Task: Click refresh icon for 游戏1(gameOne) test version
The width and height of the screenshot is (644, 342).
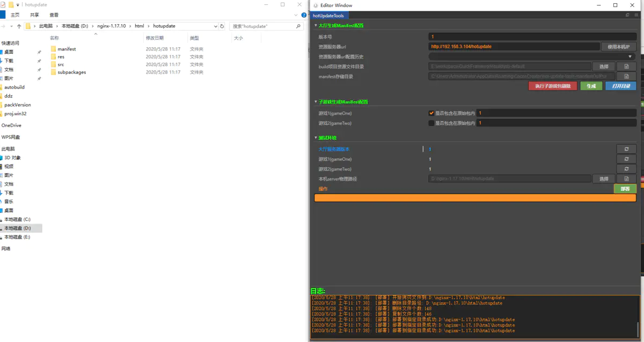Action: (x=626, y=159)
